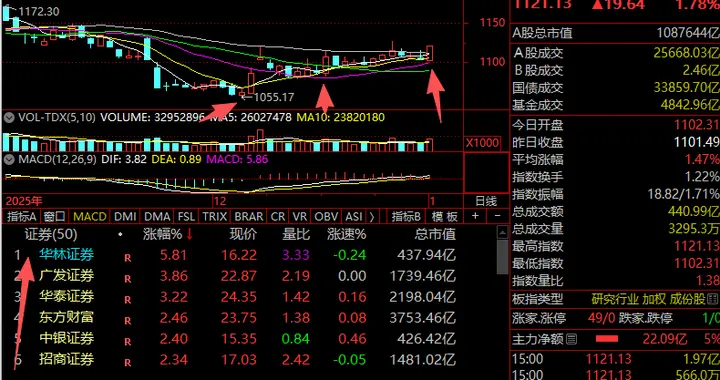Image resolution: width=720 pixels, height=380 pixels.
Task: Open the MACD(12,26,9) indicator dropdown circle
Action: tap(9, 160)
